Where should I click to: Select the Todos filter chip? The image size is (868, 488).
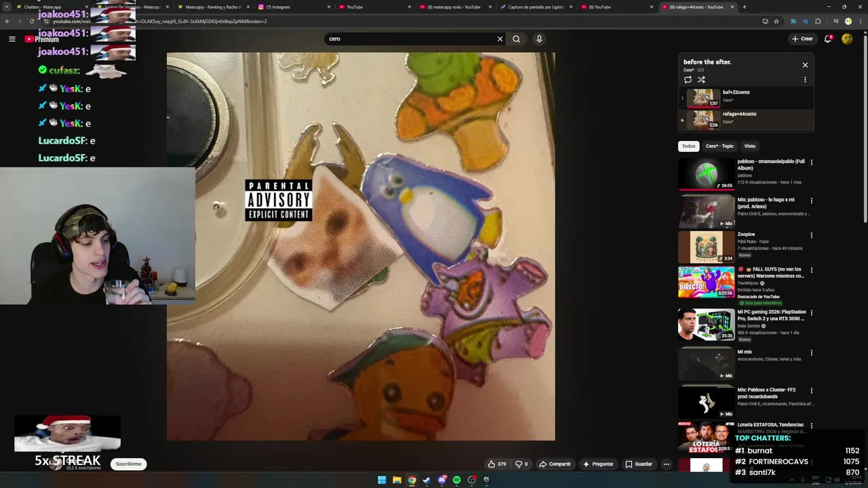coord(688,146)
